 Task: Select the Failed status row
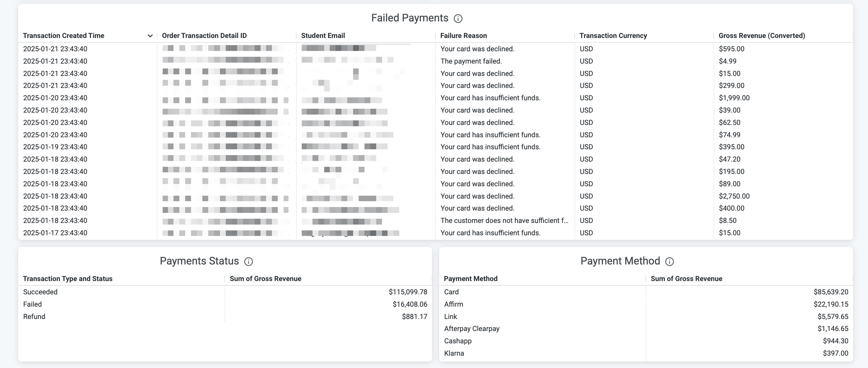225,304
